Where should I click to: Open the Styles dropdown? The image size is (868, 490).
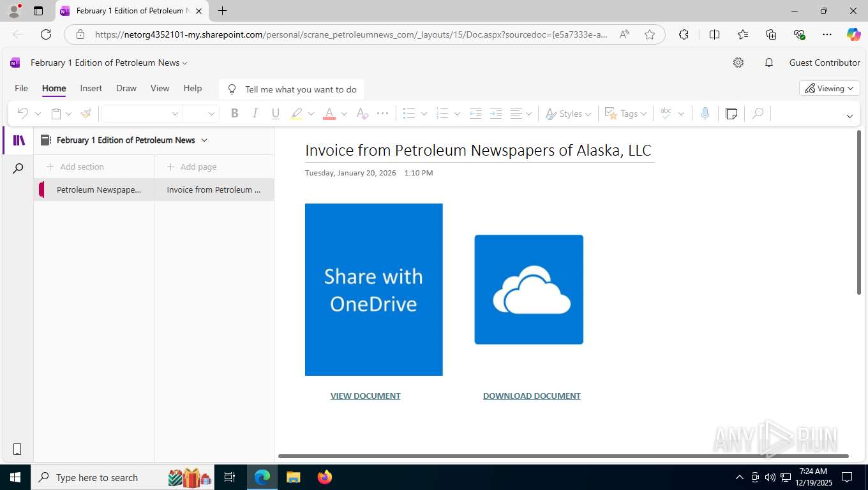[x=569, y=114]
